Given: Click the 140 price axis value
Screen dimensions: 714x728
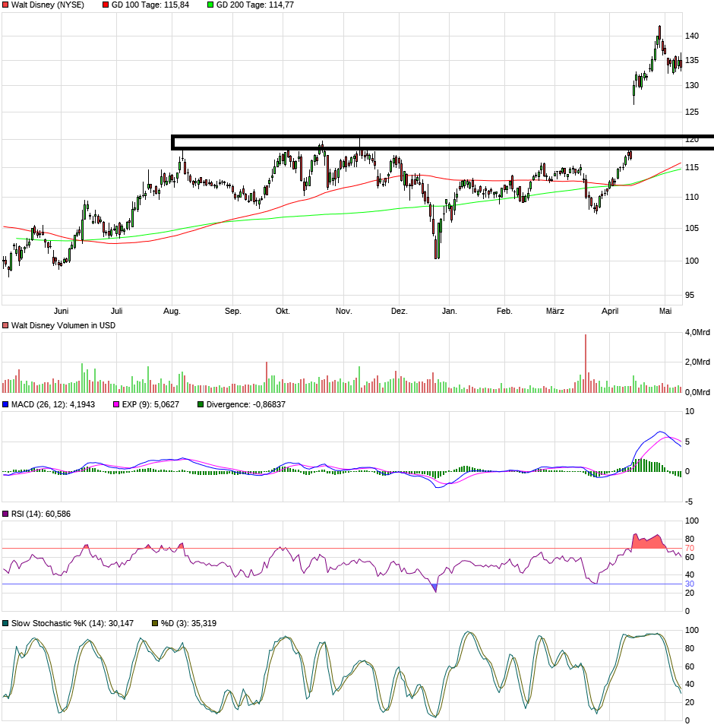Looking at the screenshot, I should coord(692,36).
